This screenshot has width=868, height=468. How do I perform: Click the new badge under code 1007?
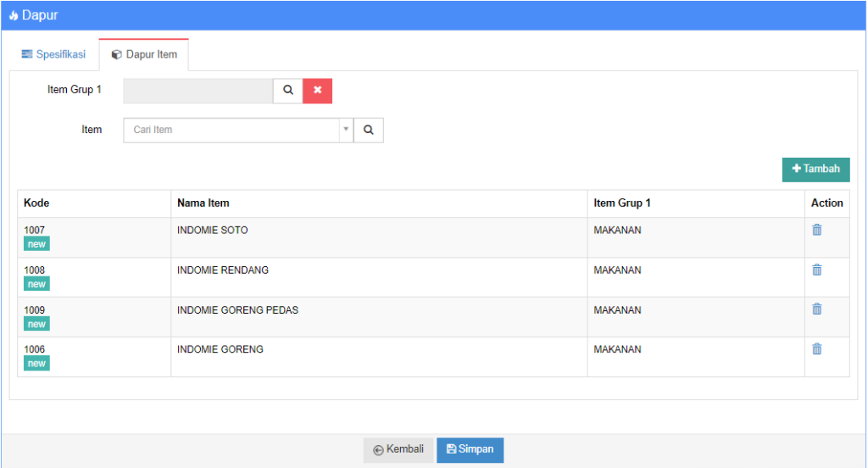36,244
